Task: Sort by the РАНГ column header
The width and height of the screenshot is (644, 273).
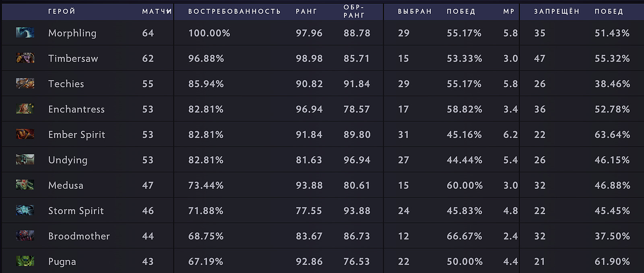Action: pos(306,11)
